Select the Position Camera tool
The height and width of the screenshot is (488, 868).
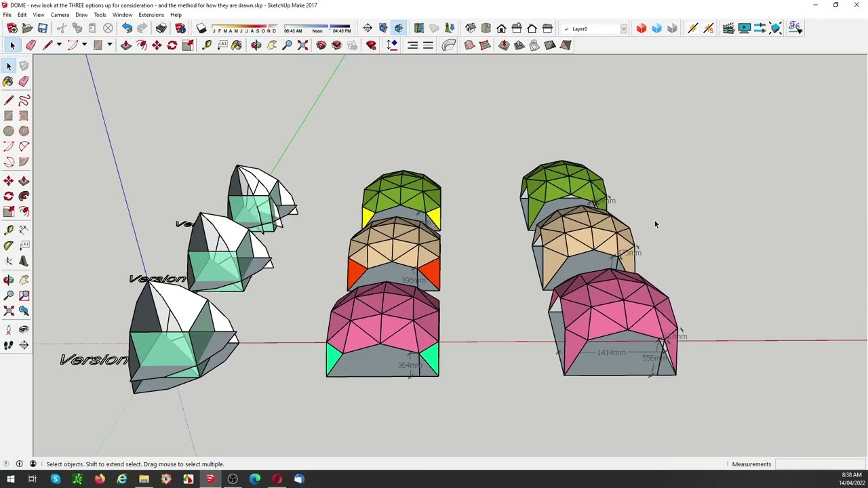tap(9, 330)
